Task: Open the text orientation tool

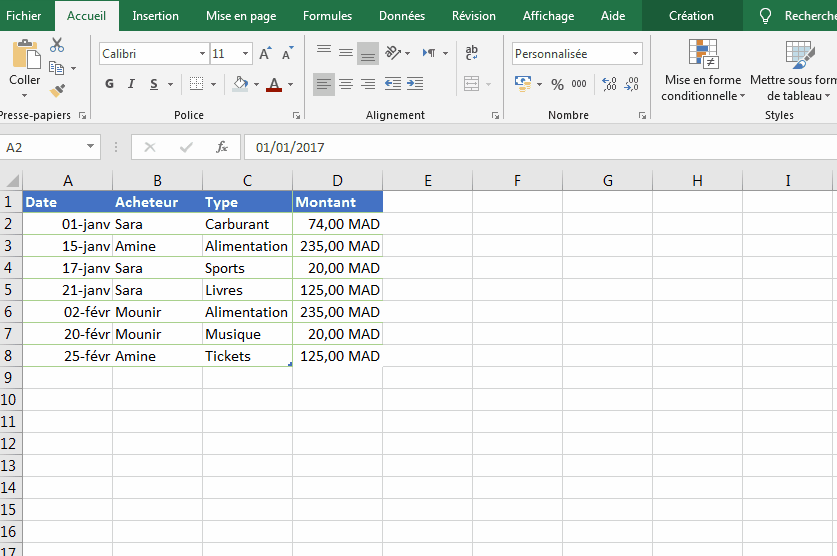Action: (x=393, y=52)
